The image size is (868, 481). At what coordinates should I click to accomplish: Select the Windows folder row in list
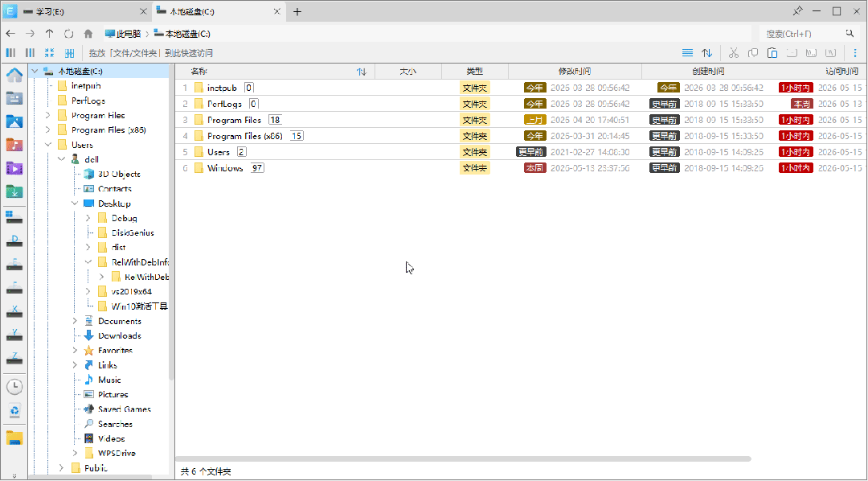[x=521, y=168]
